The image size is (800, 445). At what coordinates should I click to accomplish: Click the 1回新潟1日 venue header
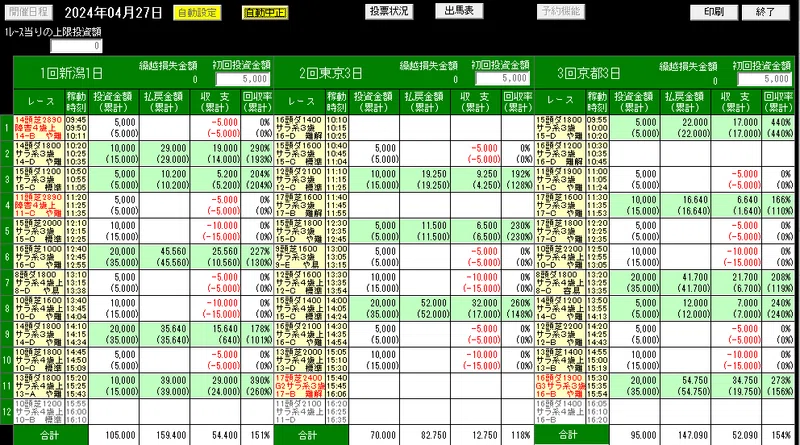[71, 73]
